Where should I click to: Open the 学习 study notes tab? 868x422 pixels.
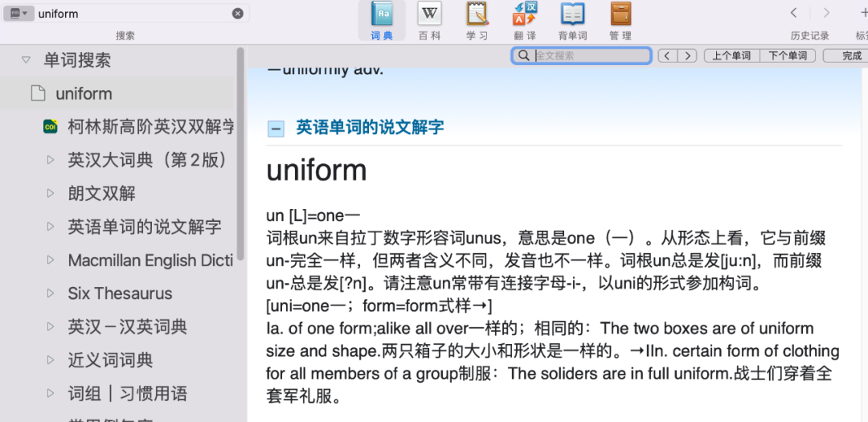[477, 21]
